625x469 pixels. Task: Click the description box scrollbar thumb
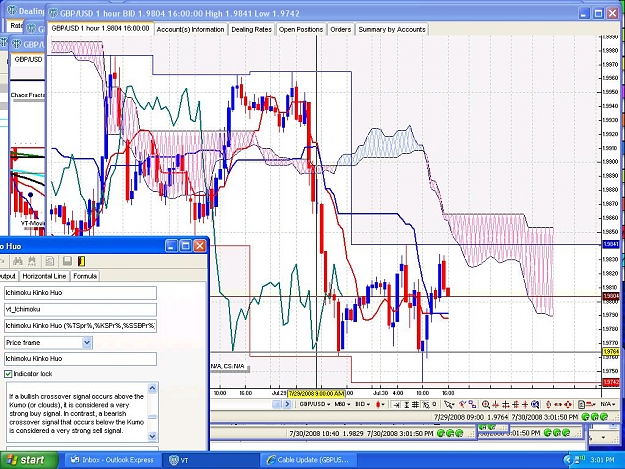(x=152, y=417)
